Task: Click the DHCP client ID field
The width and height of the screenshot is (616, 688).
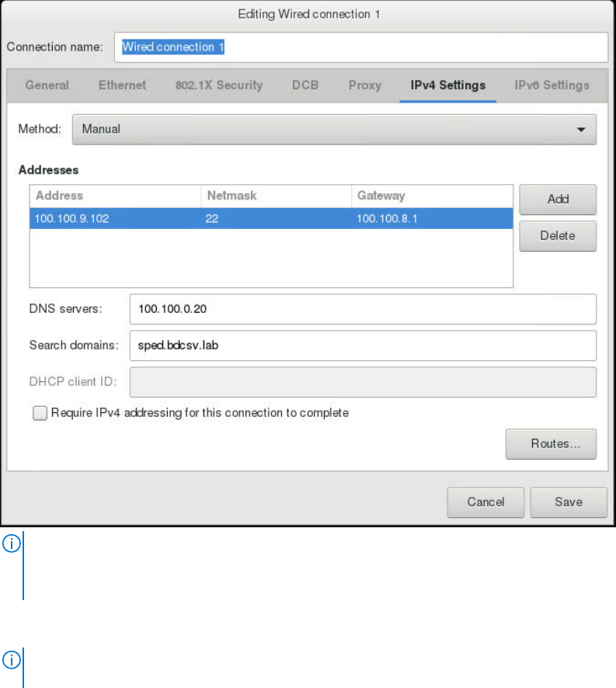Action: [363, 382]
